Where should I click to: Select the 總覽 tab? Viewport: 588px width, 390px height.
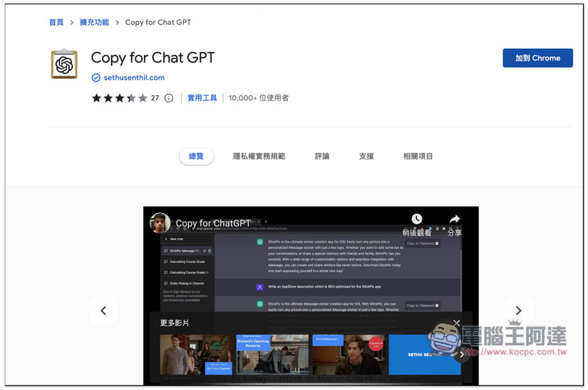click(196, 156)
